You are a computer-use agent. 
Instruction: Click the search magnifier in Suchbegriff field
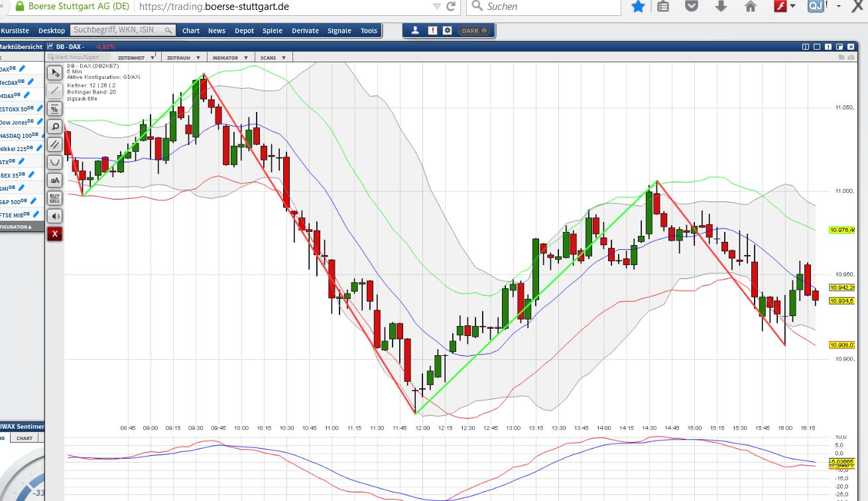coord(168,30)
